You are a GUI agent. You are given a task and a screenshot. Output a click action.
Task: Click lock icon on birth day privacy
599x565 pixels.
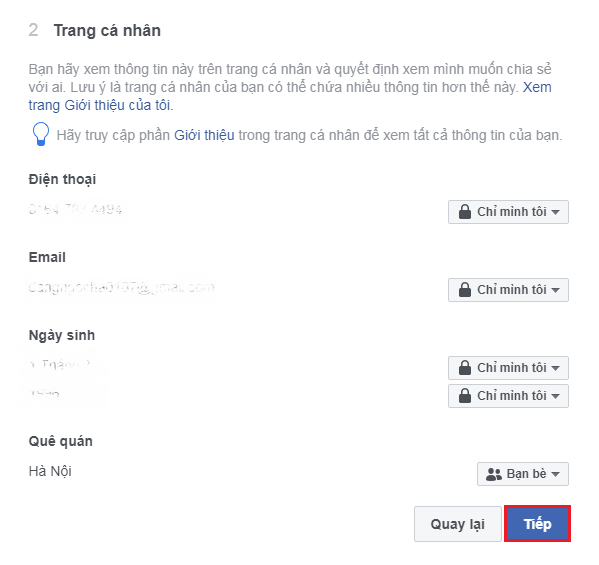coord(465,367)
